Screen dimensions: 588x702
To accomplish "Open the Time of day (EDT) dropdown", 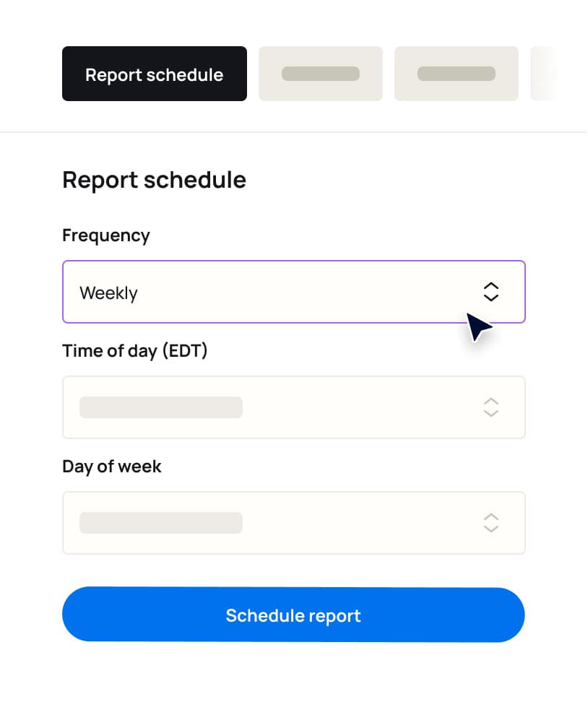I will (289, 407).
